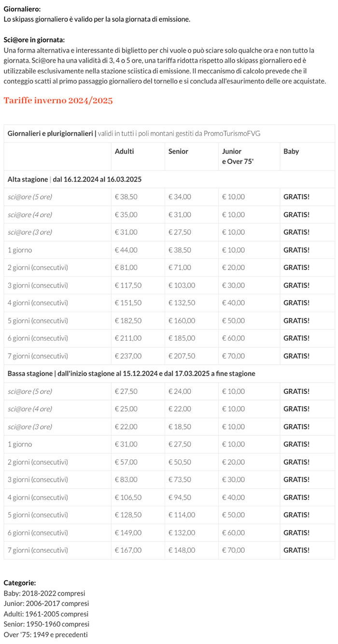
Task: Select the € 167,00 low-season adult price
Action: (x=128, y=550)
